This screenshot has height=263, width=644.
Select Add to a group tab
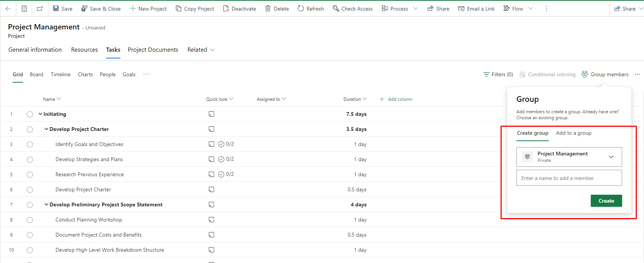coord(574,133)
